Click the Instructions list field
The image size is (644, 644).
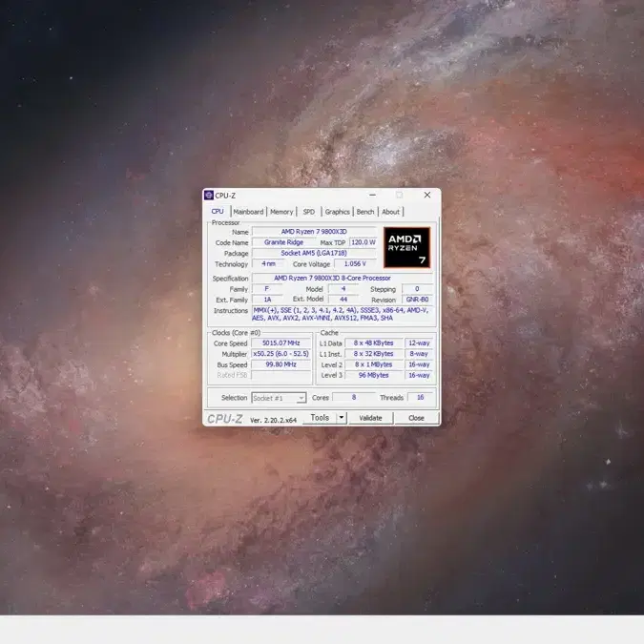pyautogui.click(x=343, y=314)
